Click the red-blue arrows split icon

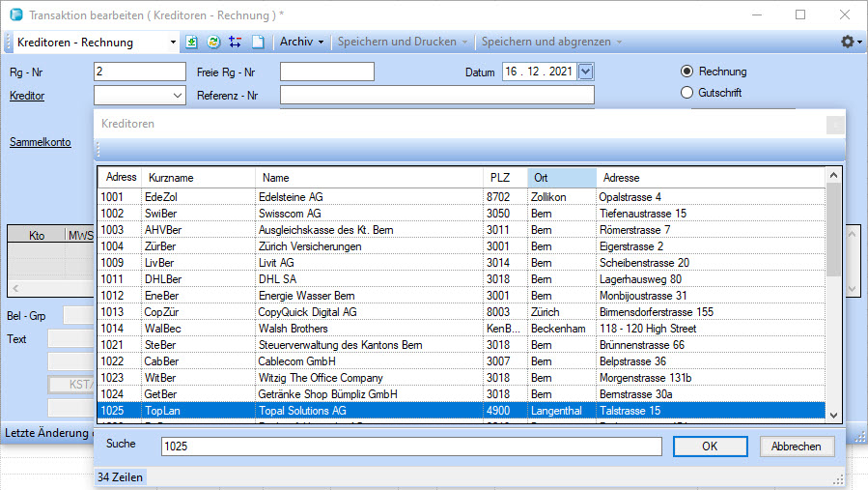(236, 43)
